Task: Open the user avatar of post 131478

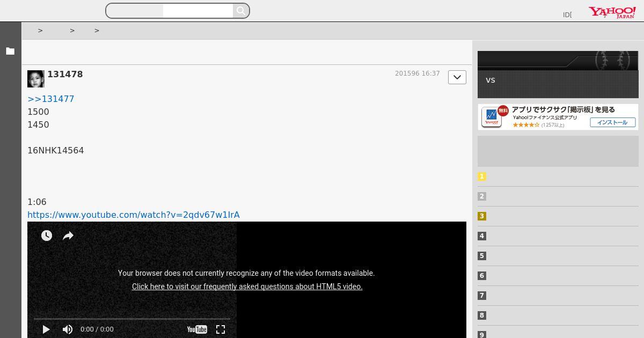Action: [36, 79]
